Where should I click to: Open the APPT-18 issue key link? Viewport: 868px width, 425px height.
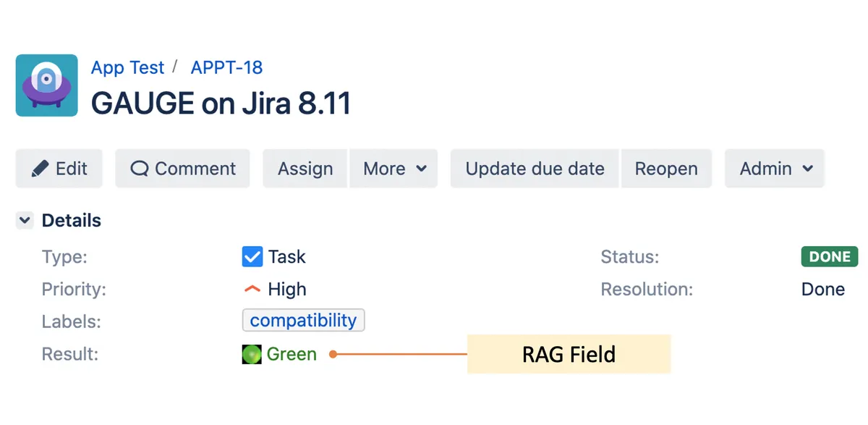point(226,67)
